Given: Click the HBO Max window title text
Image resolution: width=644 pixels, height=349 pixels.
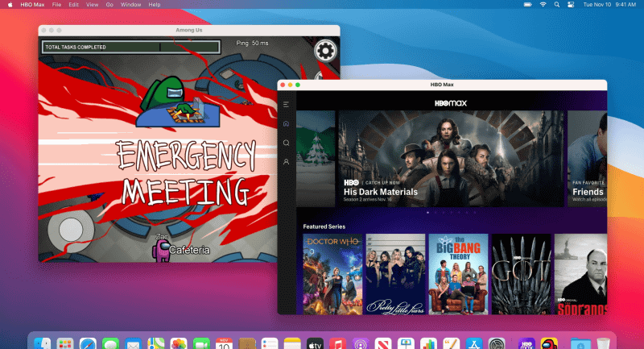Looking at the screenshot, I should 442,85.
